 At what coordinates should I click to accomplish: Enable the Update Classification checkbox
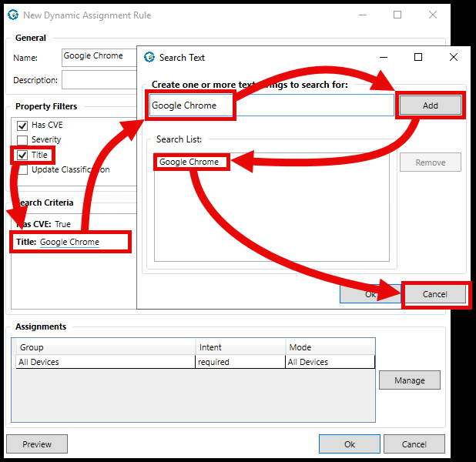(x=22, y=169)
